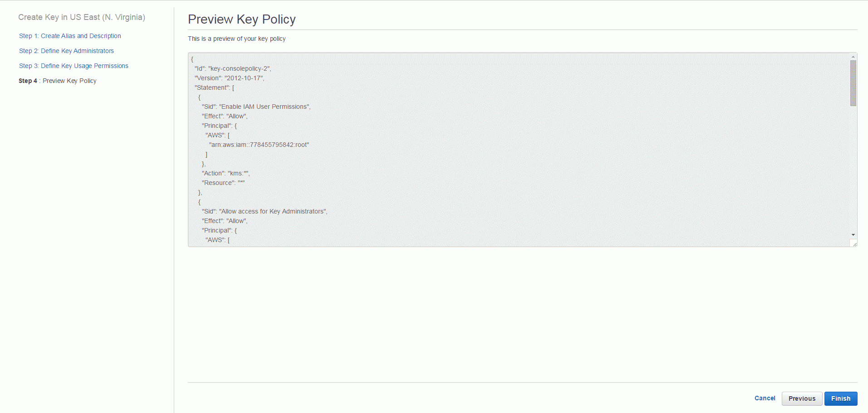Image resolution: width=868 pixels, height=413 pixels.
Task: Click the policy text scrollbar thumb
Action: (853, 83)
